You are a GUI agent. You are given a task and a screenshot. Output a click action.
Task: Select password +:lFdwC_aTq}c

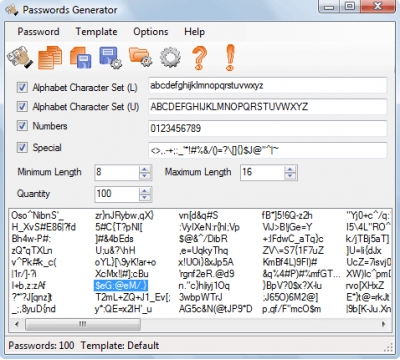click(293, 239)
